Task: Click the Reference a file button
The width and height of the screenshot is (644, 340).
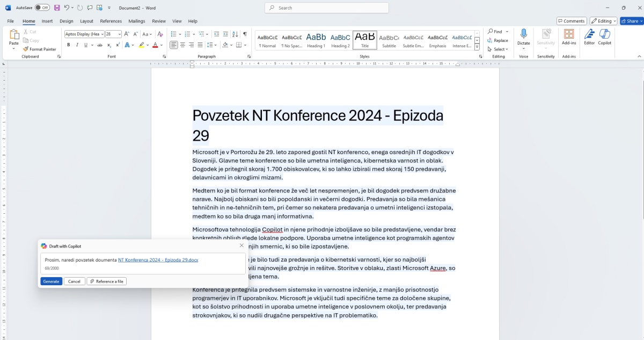Action: pos(107,281)
